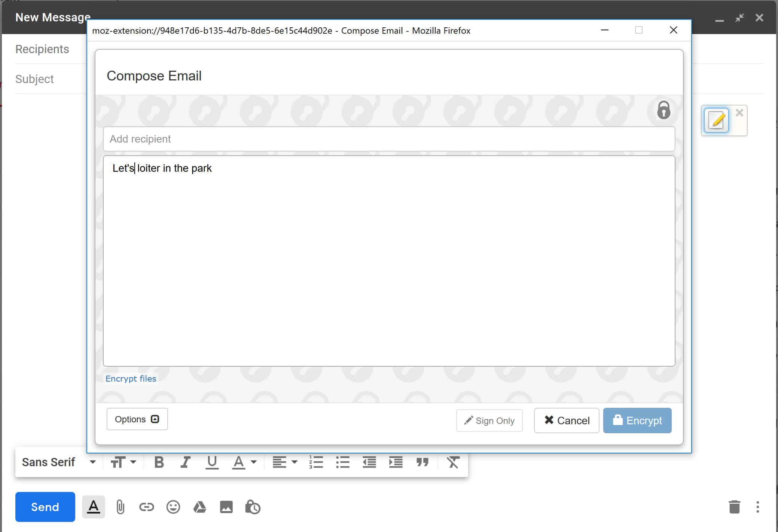
Task: Click the Mailvelope lock icon in compose header
Action: (663, 110)
